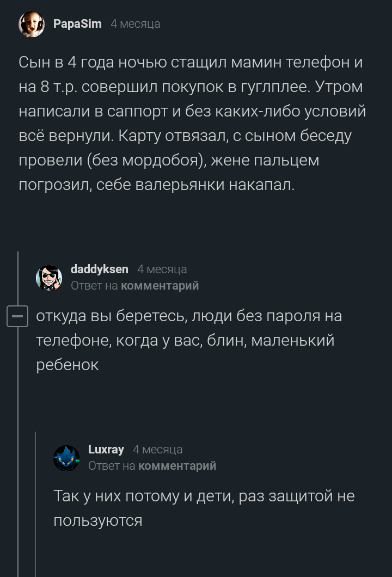Jump to parent 'комментарий' under Luxray

click(177, 466)
